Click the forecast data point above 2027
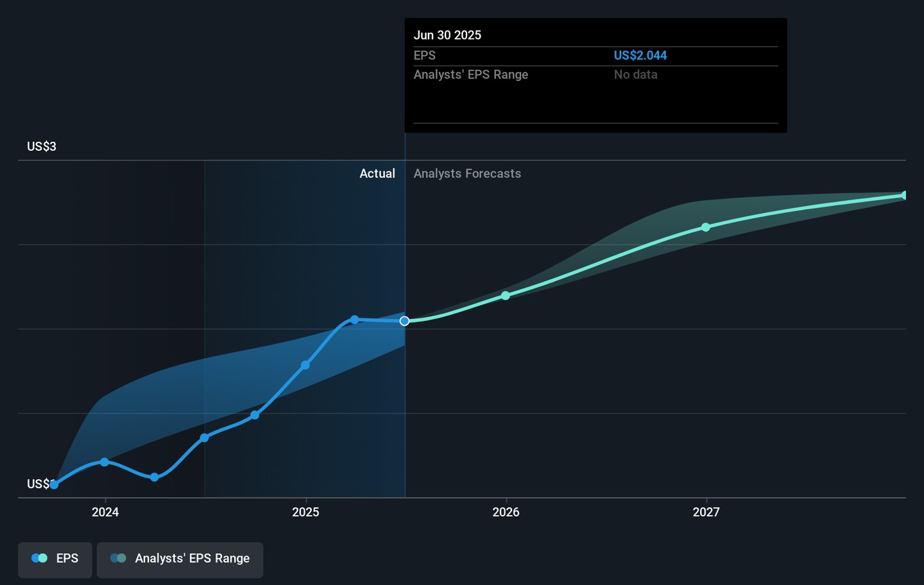The width and height of the screenshot is (924, 585). coord(706,227)
